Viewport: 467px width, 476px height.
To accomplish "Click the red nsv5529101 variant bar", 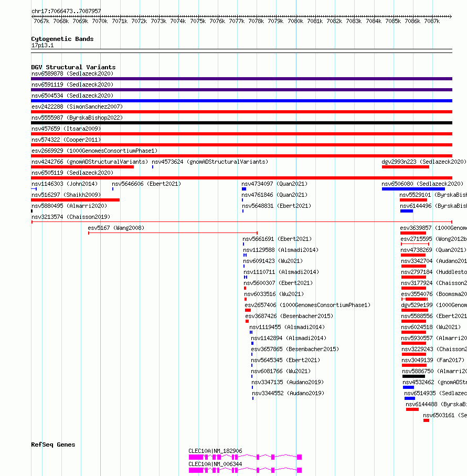I will pyautogui.click(x=413, y=200).
